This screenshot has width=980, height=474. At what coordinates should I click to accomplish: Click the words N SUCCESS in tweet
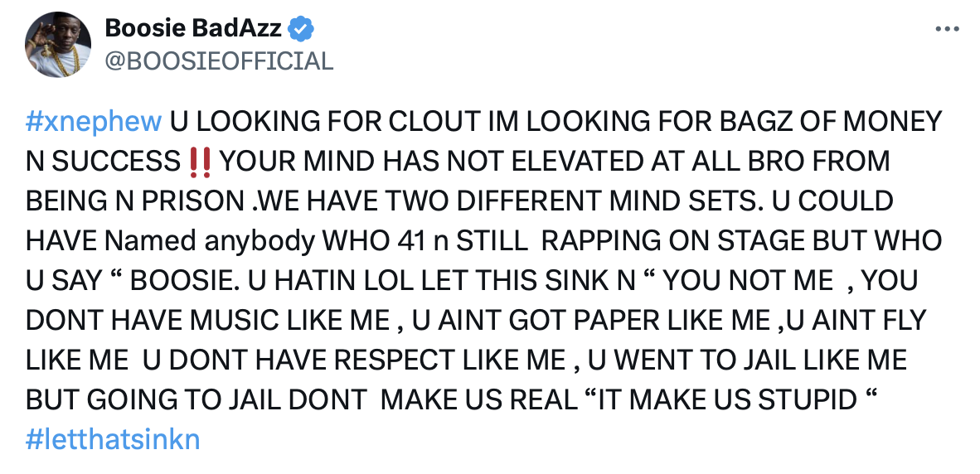coord(103,162)
